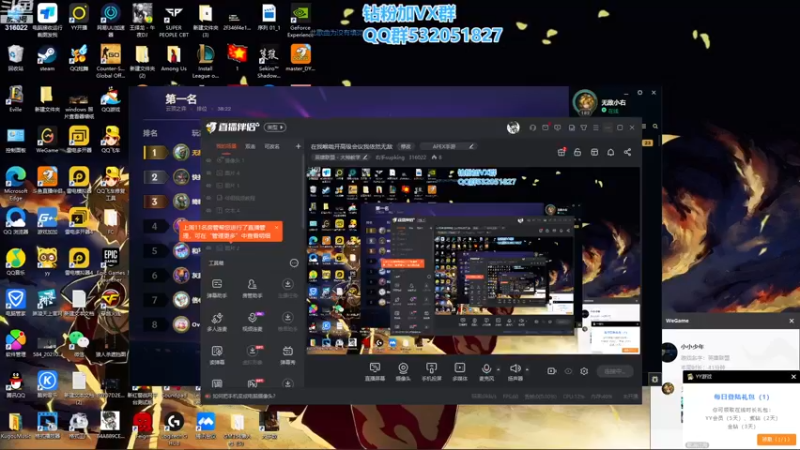Click the 连接中 streaming status button

tap(615, 371)
